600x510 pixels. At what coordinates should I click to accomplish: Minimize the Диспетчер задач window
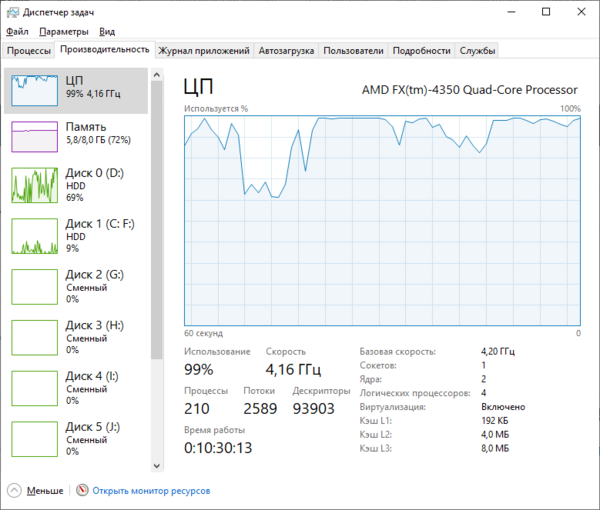511,12
